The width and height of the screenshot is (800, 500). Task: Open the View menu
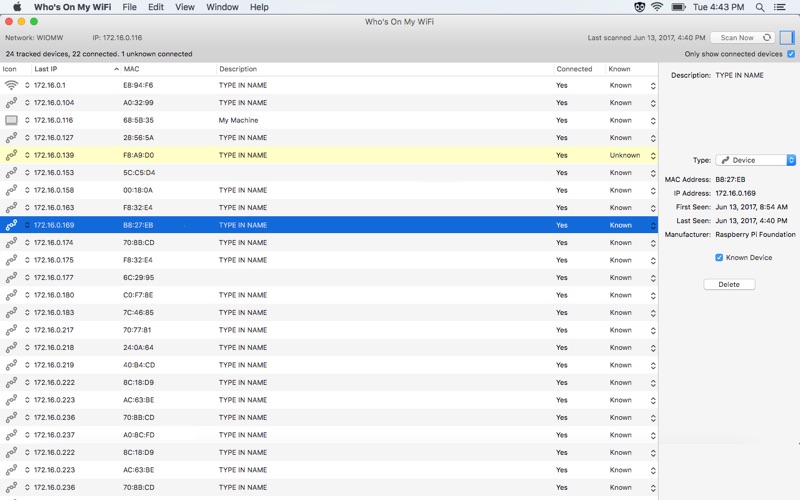pyautogui.click(x=185, y=7)
